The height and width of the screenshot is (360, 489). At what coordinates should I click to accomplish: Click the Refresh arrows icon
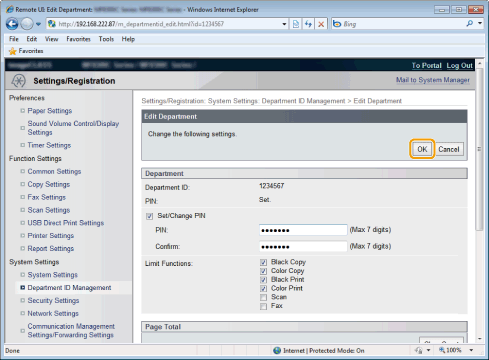[x=308, y=24]
